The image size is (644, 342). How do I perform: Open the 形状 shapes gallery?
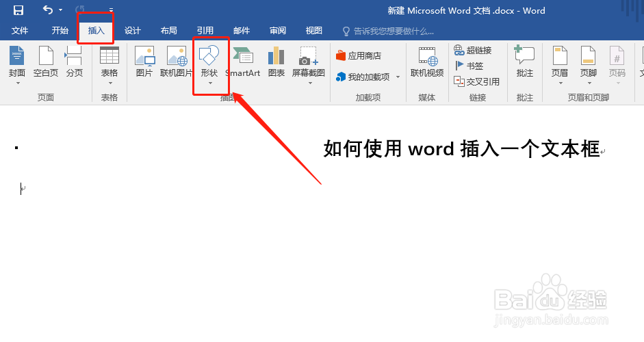click(209, 62)
